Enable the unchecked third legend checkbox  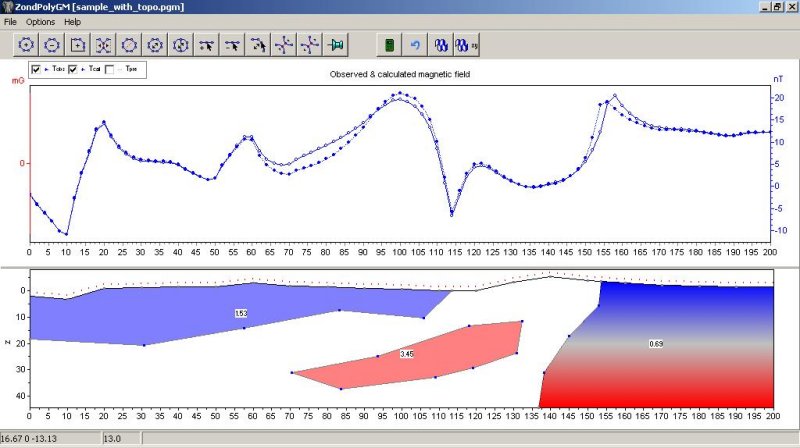point(110,69)
